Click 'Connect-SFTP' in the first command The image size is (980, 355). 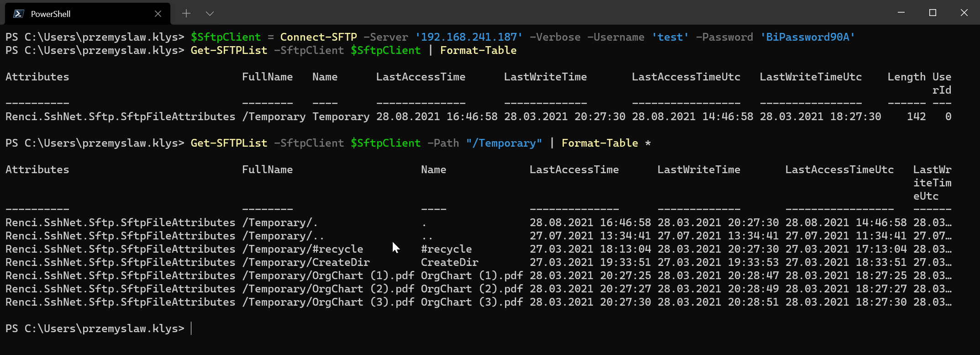(318, 37)
